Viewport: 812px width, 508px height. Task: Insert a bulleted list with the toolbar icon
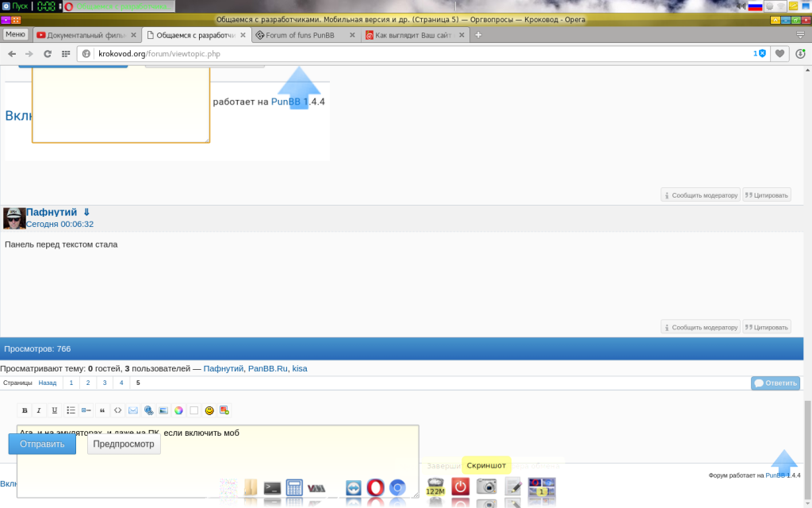point(71,410)
